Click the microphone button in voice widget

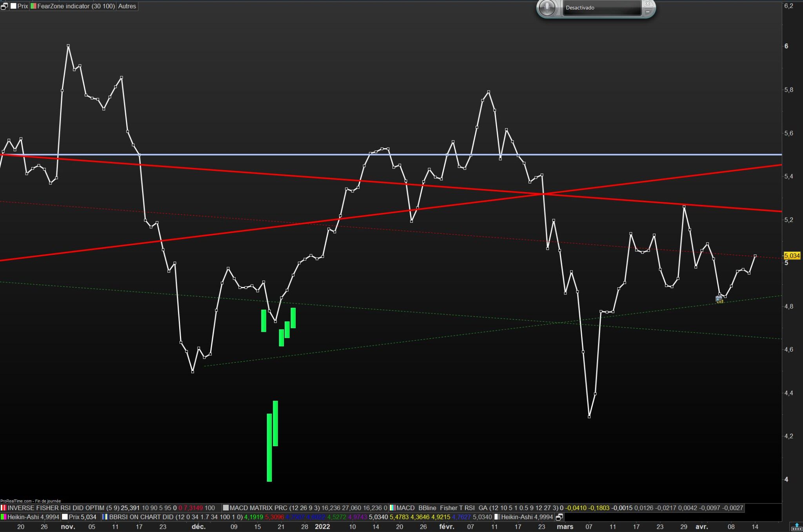547,8
